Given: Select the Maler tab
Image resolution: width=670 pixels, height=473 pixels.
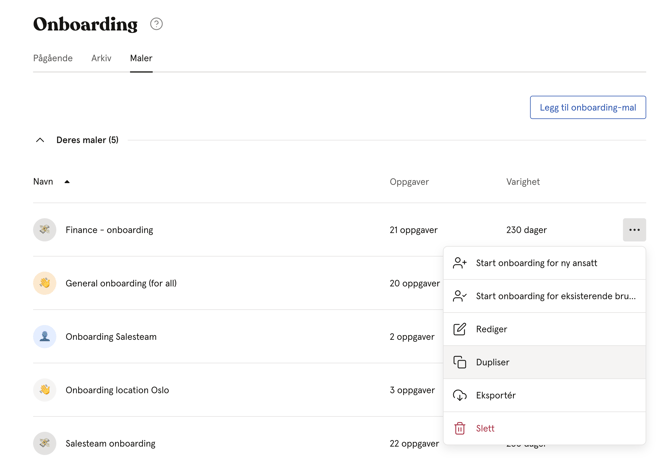Looking at the screenshot, I should (141, 58).
